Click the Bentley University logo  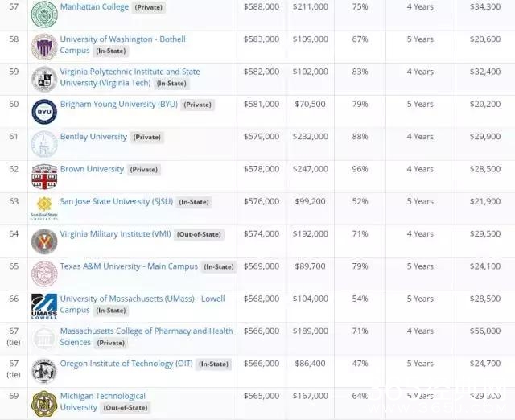pos(43,144)
